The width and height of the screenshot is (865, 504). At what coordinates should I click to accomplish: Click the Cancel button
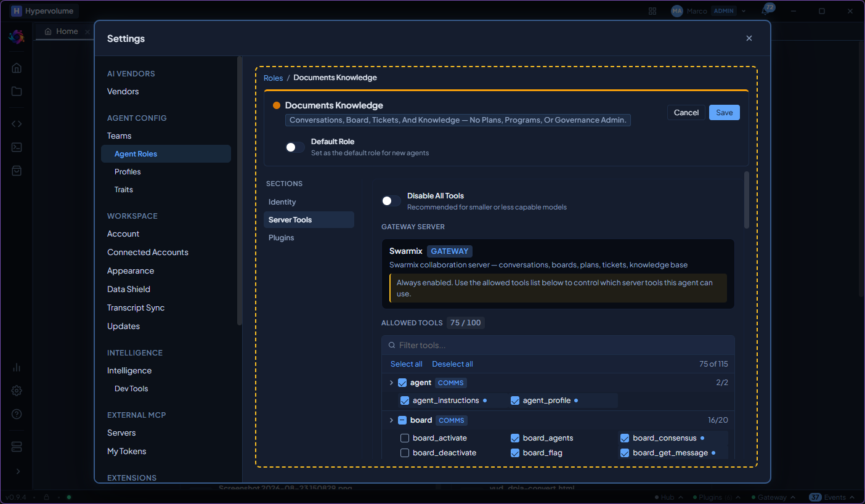686,112
